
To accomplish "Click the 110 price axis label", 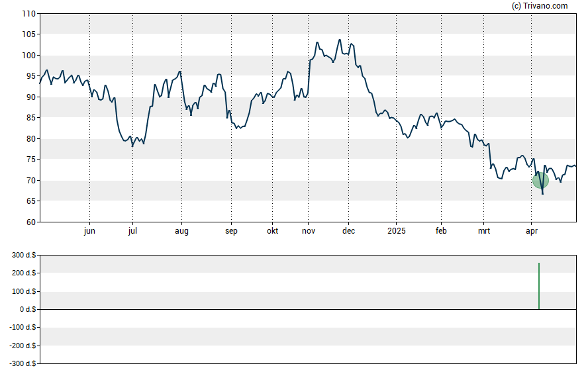I will [28, 14].
